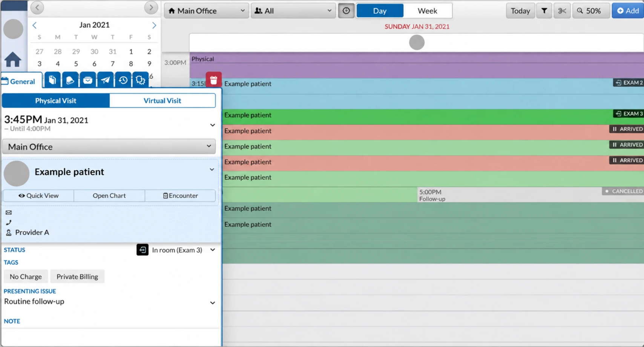Open the status In room dropdown
Screen dimensions: 644x347
(x=213, y=250)
